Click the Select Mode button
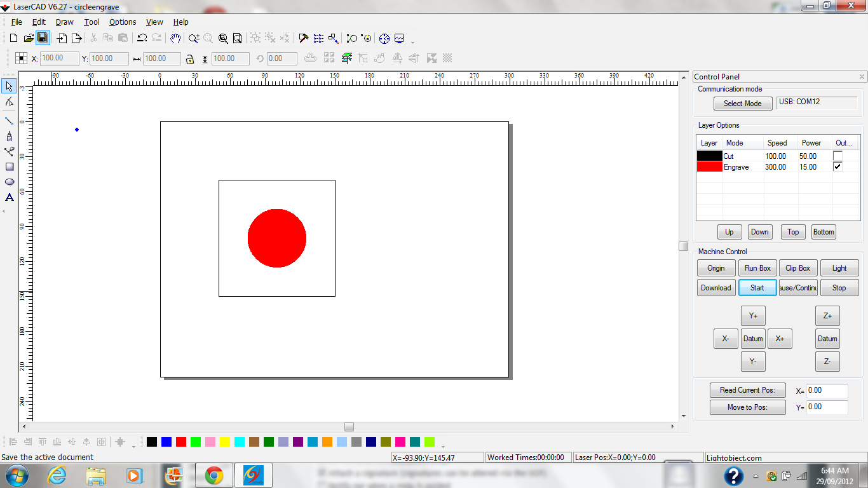 coord(742,104)
